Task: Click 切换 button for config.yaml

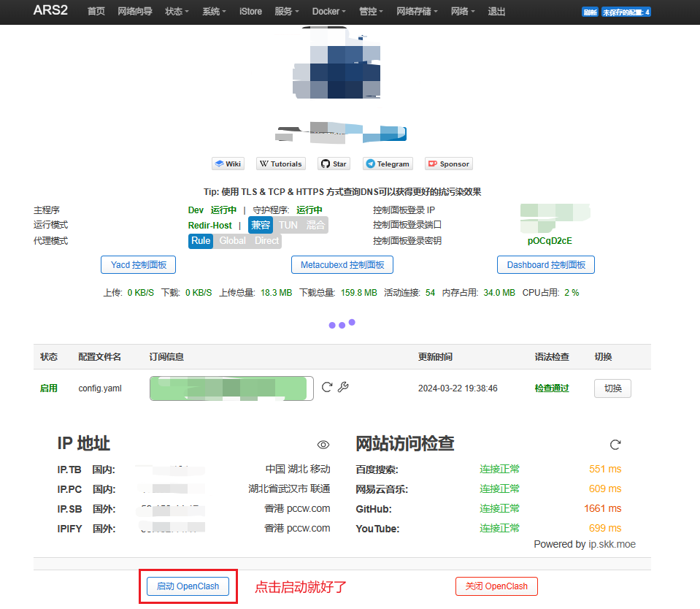Action: pyautogui.click(x=612, y=388)
